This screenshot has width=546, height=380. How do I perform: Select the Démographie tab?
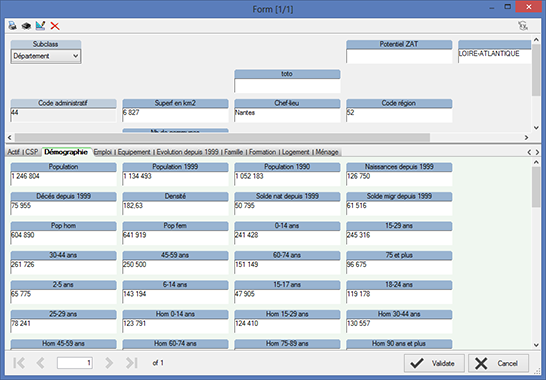(x=66, y=152)
